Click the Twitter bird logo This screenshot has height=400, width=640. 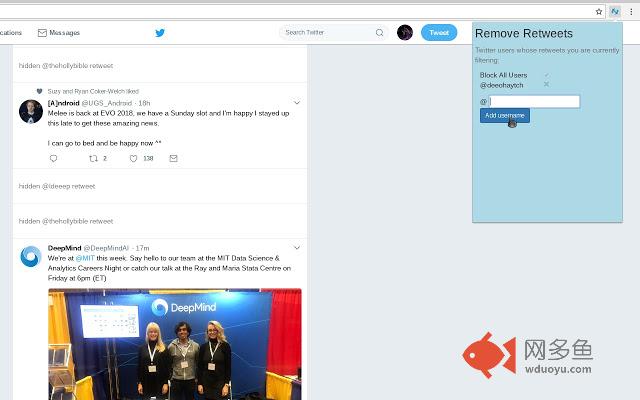point(160,33)
